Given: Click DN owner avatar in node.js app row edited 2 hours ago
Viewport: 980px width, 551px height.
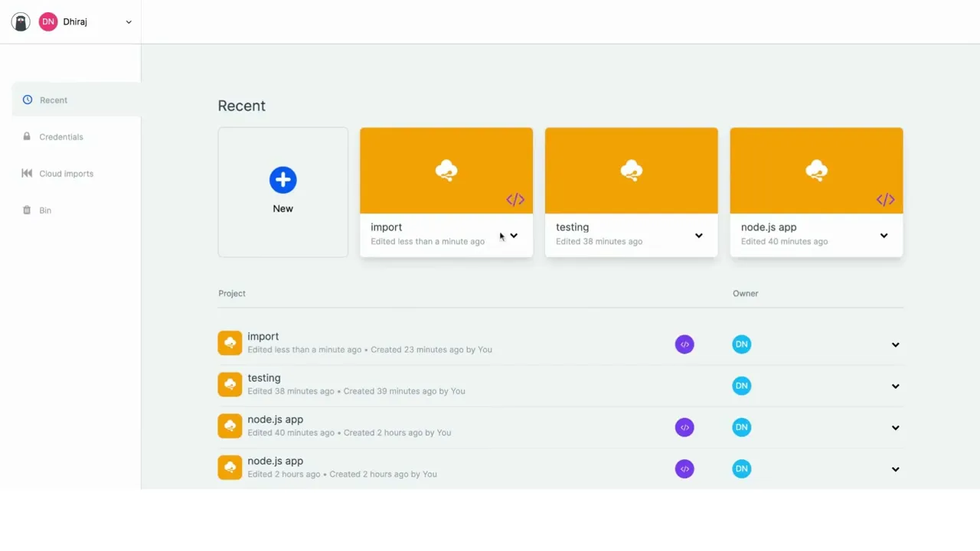Looking at the screenshot, I should point(742,468).
